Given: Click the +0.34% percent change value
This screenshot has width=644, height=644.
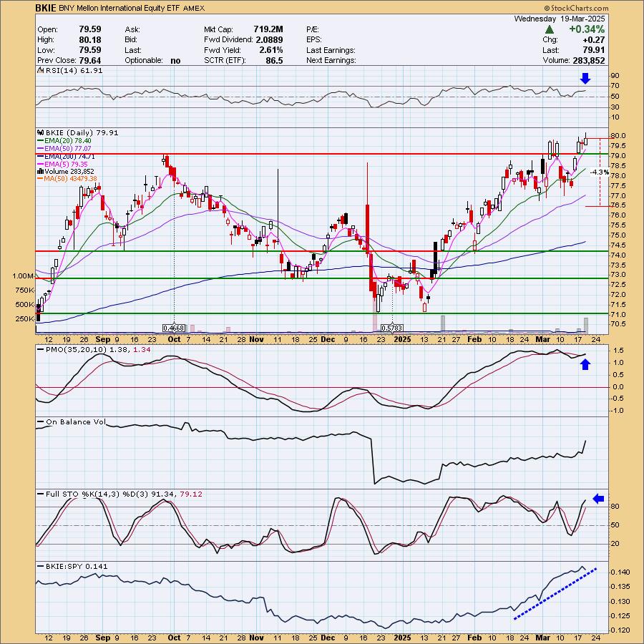Looking at the screenshot, I should pos(587,29).
